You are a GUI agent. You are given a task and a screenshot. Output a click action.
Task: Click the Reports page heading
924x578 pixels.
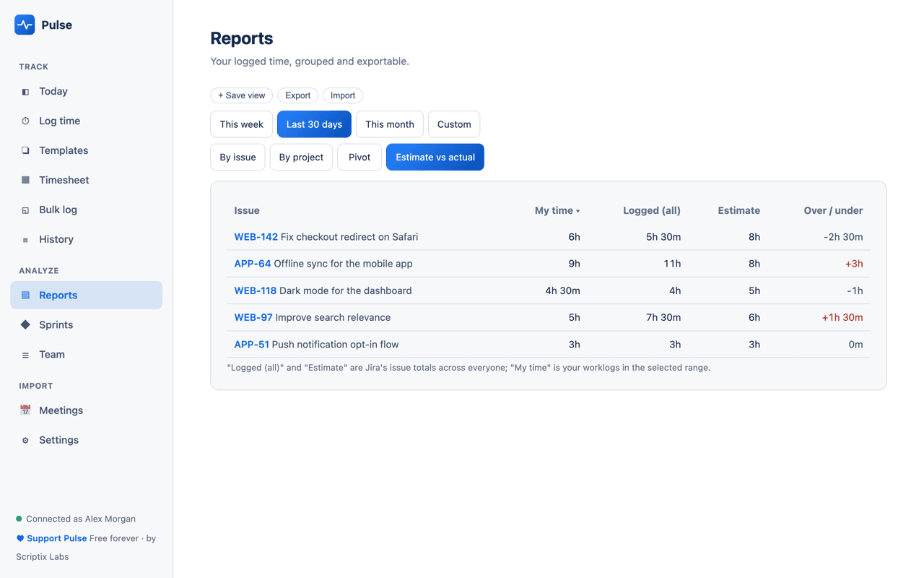[x=242, y=38]
